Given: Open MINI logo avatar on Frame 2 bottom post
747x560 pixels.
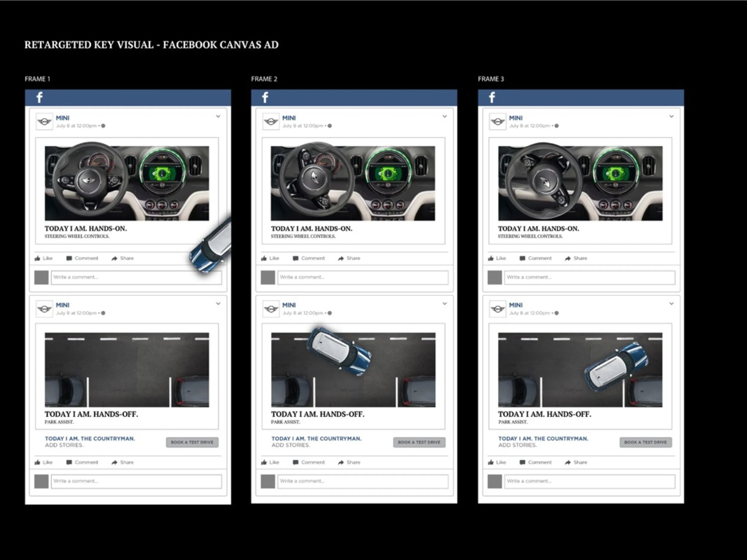Looking at the screenshot, I should (271, 309).
